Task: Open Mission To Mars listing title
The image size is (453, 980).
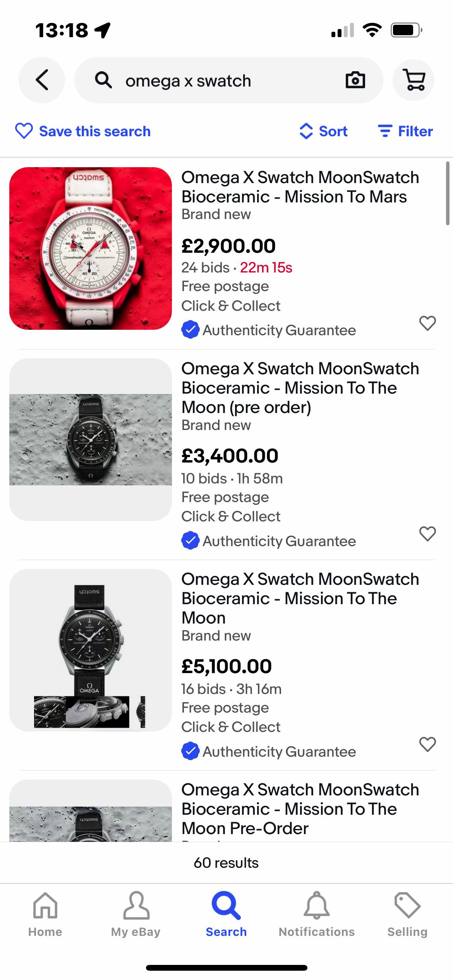Action: click(300, 187)
